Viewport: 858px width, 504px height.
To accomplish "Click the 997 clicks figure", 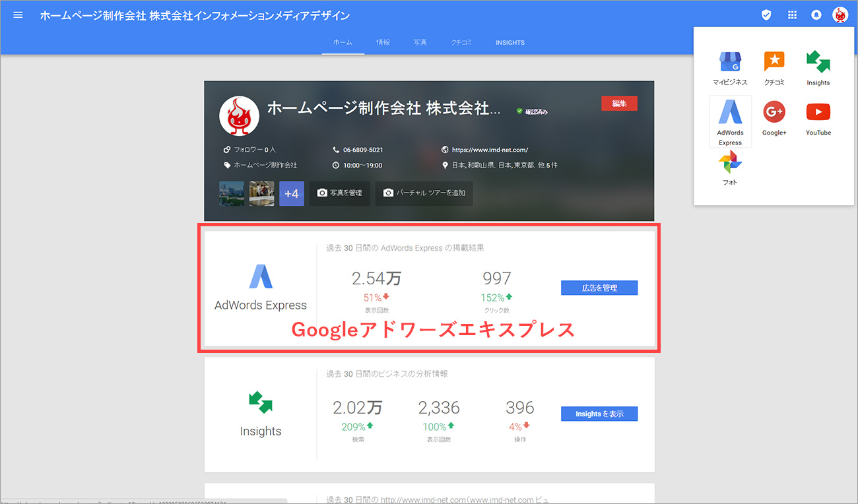I will 497,278.
